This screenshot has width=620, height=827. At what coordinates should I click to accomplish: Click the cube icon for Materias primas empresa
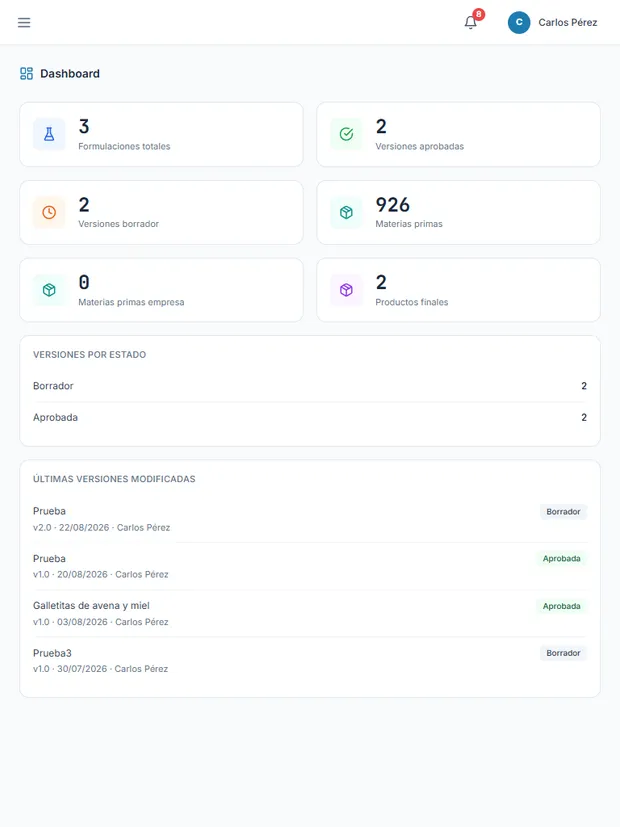(x=49, y=290)
